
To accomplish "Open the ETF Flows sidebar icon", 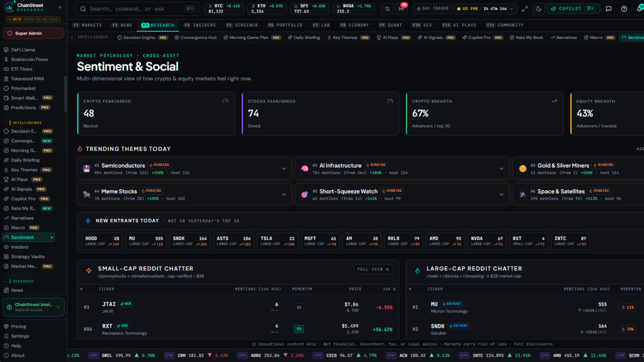I will point(6,69).
